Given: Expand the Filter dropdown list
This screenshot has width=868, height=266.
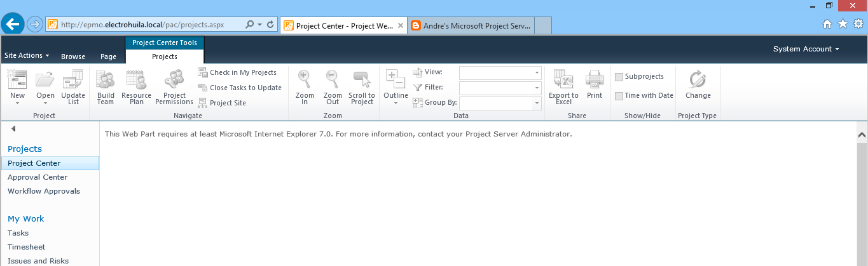Looking at the screenshot, I should point(500,88).
